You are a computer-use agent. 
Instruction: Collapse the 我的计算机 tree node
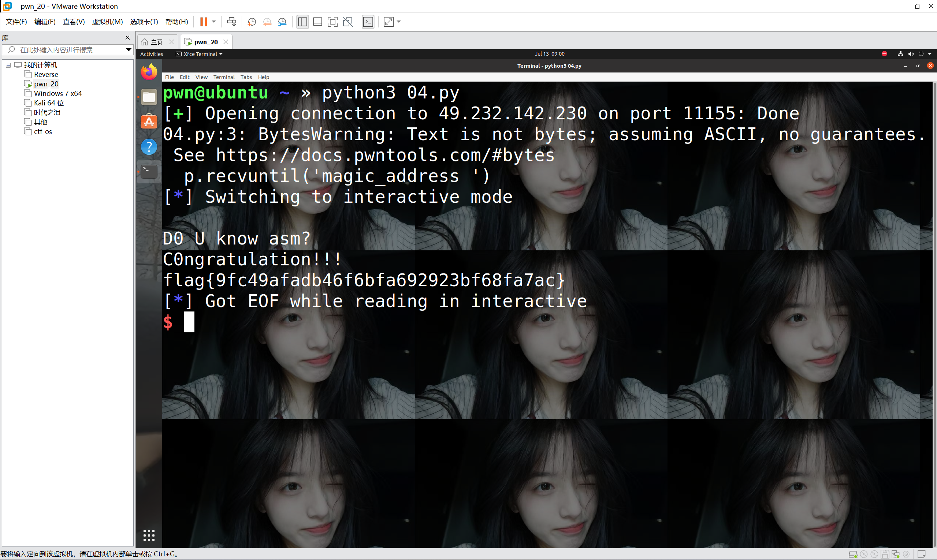coord(8,65)
